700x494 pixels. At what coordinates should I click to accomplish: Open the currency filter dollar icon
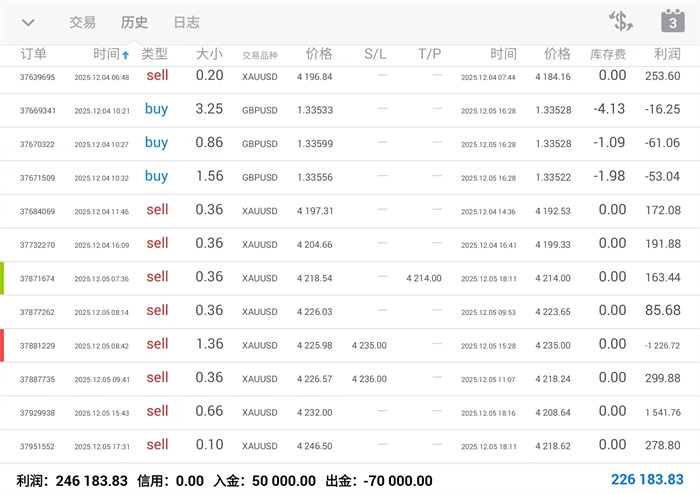point(621,21)
